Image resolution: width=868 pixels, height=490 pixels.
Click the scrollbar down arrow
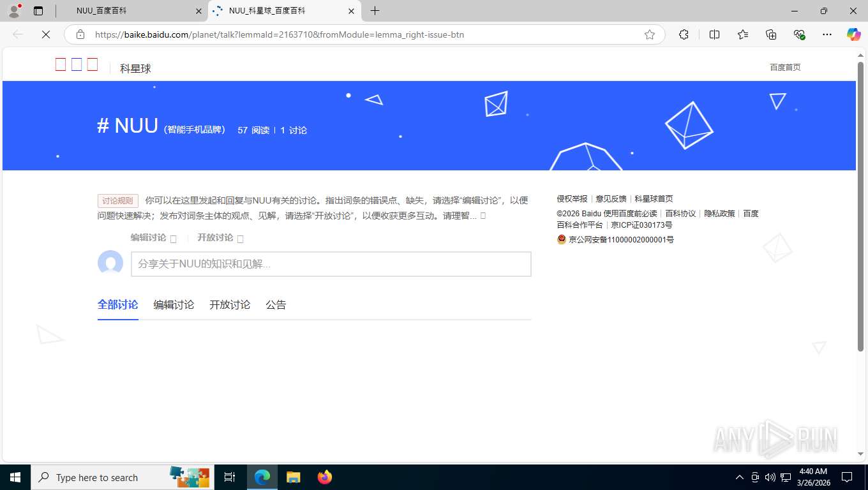860,454
